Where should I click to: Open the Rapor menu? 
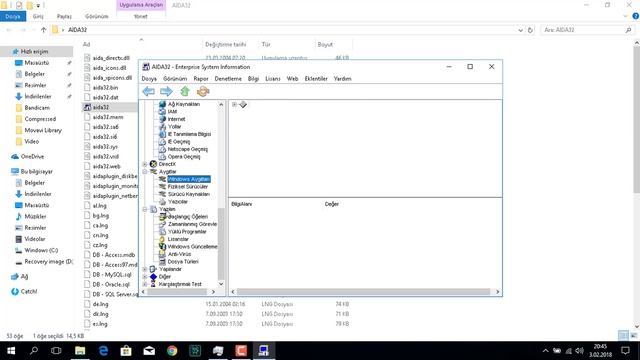pyautogui.click(x=201, y=79)
